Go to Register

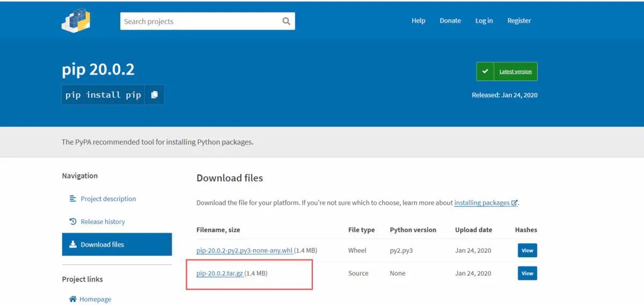tap(519, 21)
